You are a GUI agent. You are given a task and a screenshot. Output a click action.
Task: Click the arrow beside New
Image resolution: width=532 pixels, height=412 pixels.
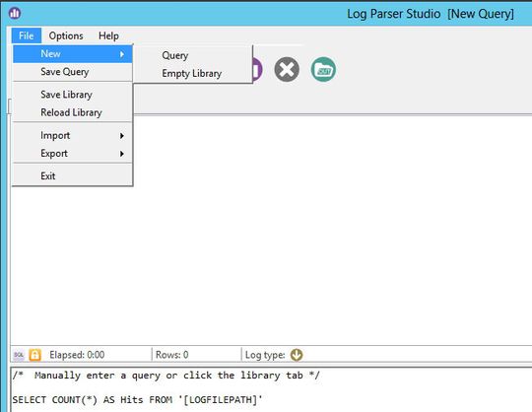point(122,54)
